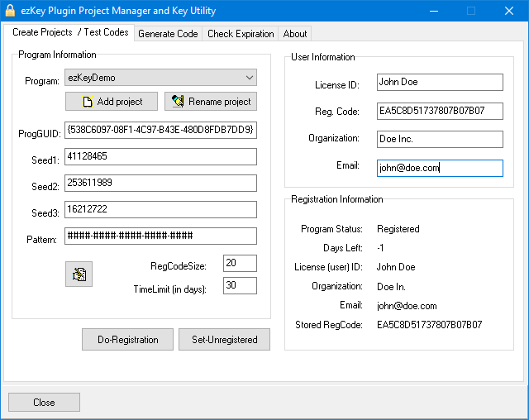The width and height of the screenshot is (529, 420).
Task: Click the Seed3 input field
Action: [160, 209]
